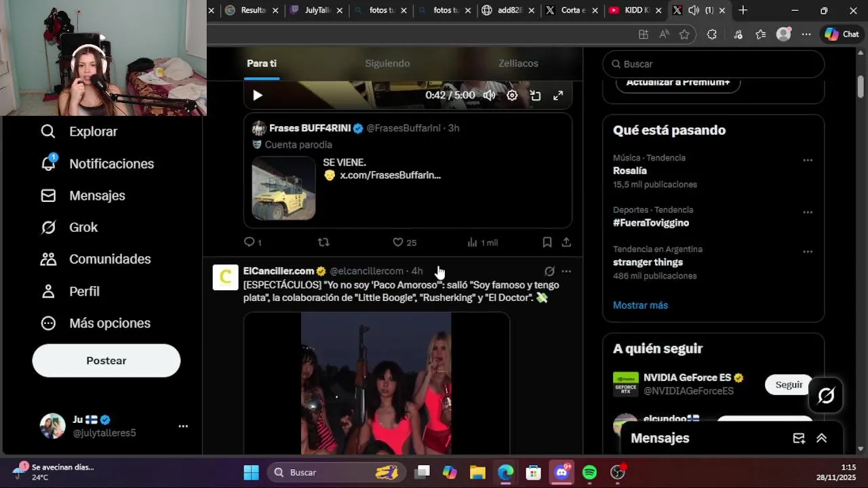Like the Frases BUFF4RINI post

(405, 242)
